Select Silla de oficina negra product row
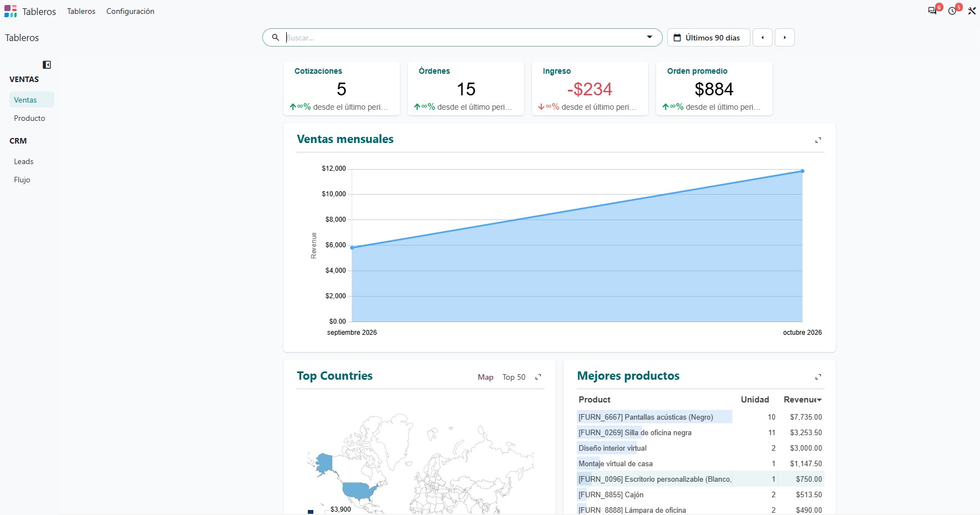The image size is (980, 515). tap(700, 432)
